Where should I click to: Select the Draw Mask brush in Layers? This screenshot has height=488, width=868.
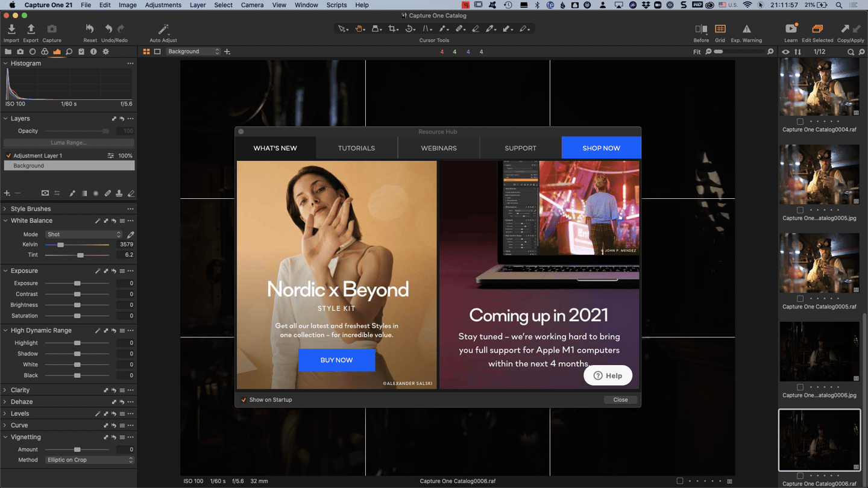point(72,193)
